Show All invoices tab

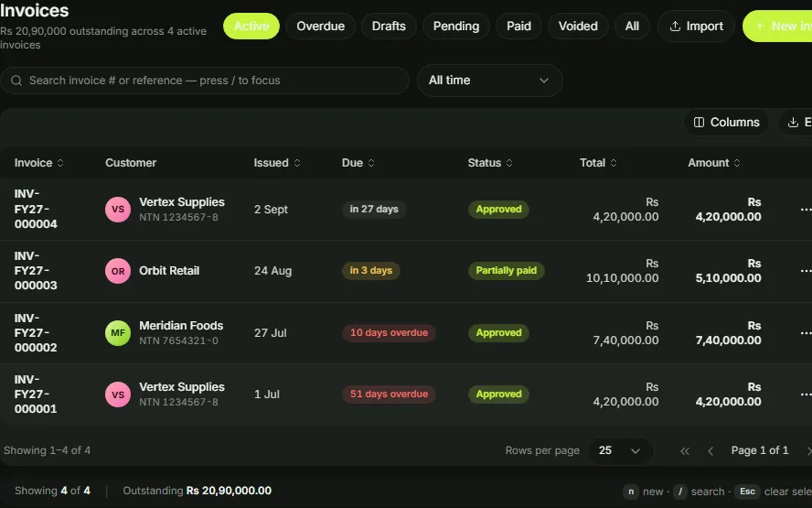[632, 26]
